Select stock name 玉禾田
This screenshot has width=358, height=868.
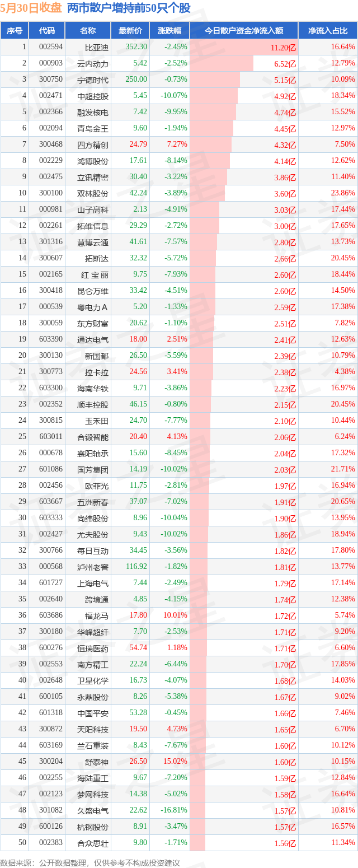click(97, 421)
